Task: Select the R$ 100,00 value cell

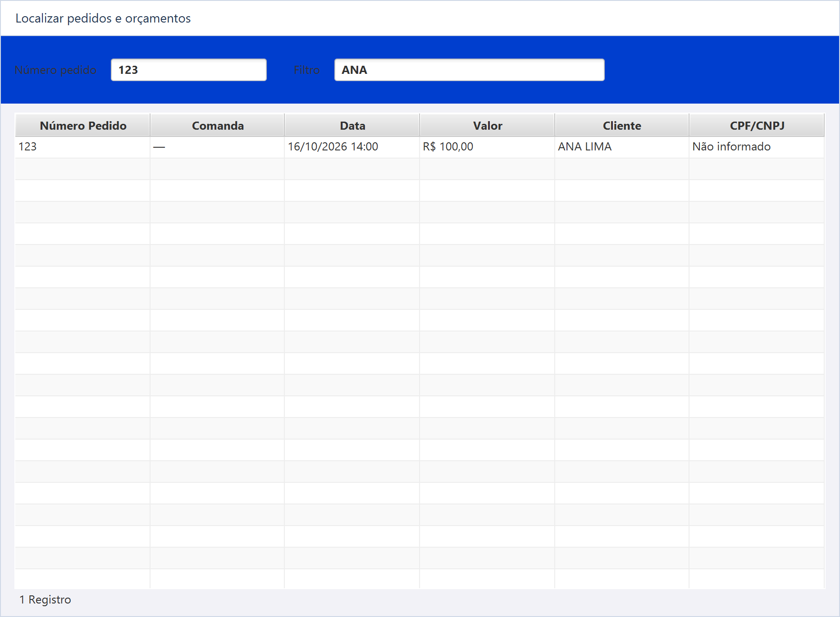Action: [x=487, y=147]
